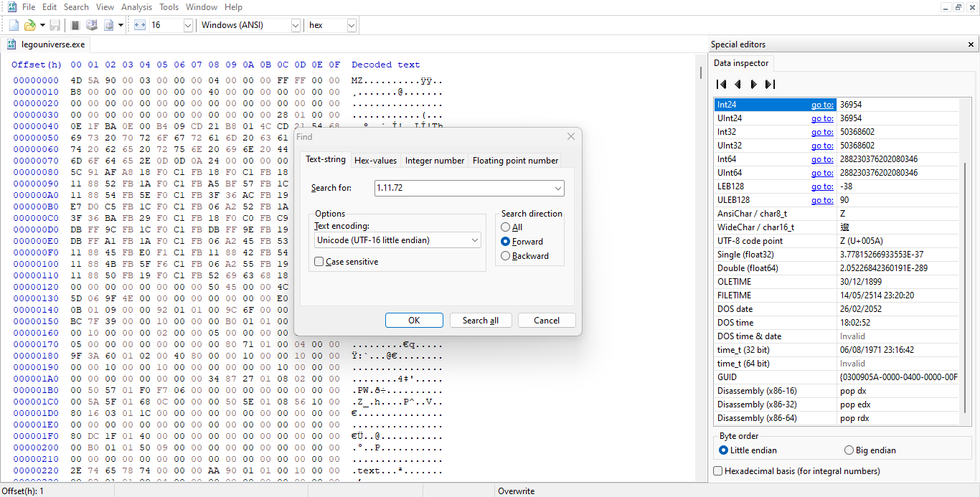Viewport: 980px width, 497px height.
Task: Open the Tools menu
Action: pyautogui.click(x=169, y=7)
